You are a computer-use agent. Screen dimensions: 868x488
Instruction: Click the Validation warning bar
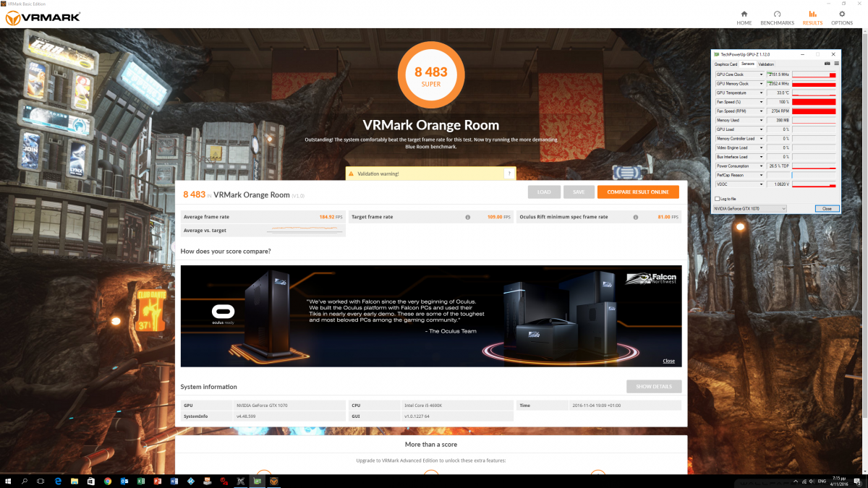pos(431,174)
